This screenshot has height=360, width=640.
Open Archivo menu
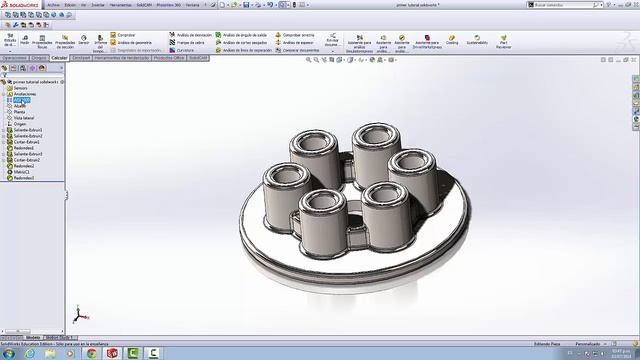point(53,5)
